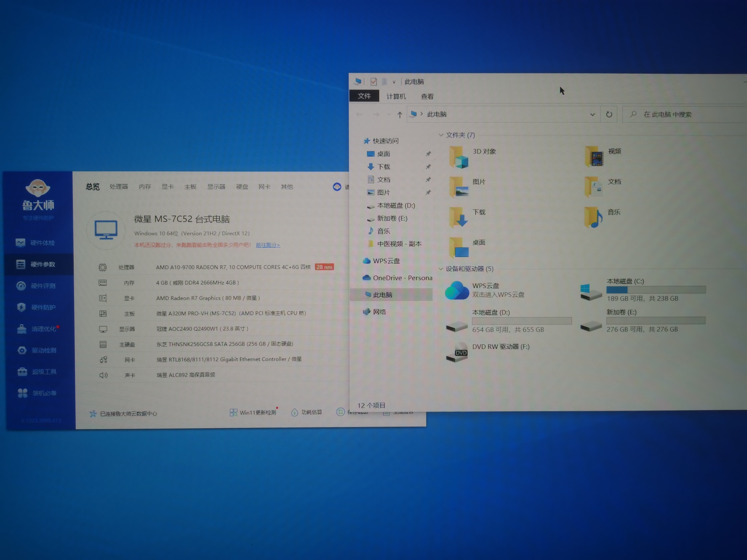Refresh the 此电脑 view
Screen dimensions: 747x560
[x=609, y=115]
